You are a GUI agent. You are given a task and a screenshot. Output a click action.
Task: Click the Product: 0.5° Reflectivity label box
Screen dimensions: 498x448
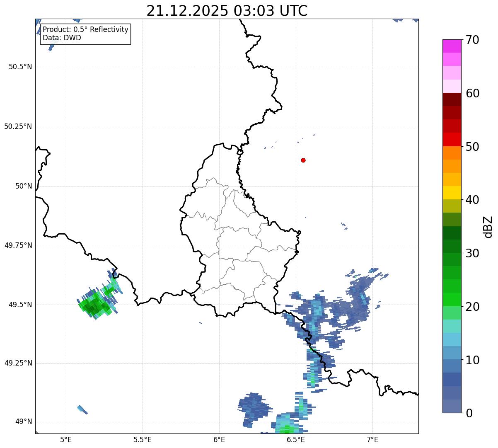click(85, 34)
